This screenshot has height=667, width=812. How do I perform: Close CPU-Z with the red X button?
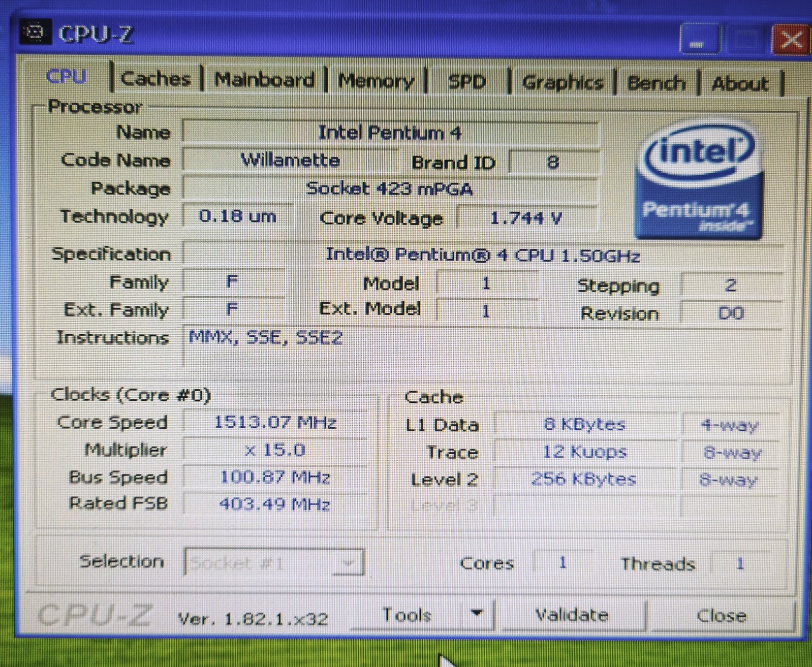pyautogui.click(x=791, y=40)
